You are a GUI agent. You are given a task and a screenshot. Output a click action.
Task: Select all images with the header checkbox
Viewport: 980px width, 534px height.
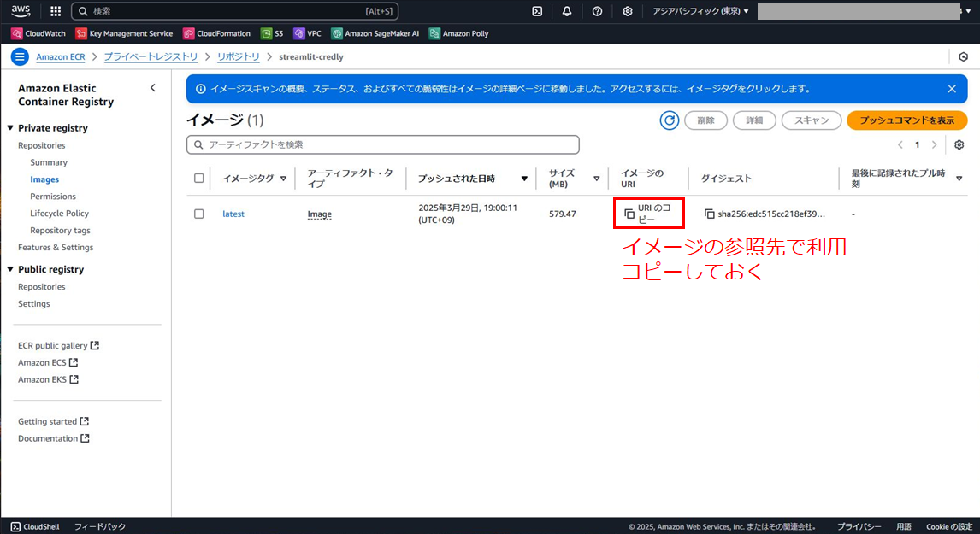(x=199, y=178)
